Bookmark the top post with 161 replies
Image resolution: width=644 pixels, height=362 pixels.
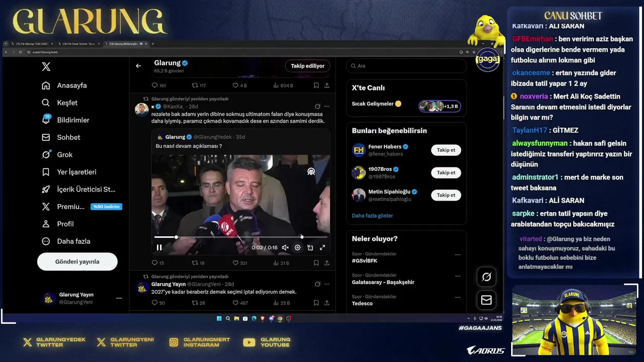tap(316, 85)
